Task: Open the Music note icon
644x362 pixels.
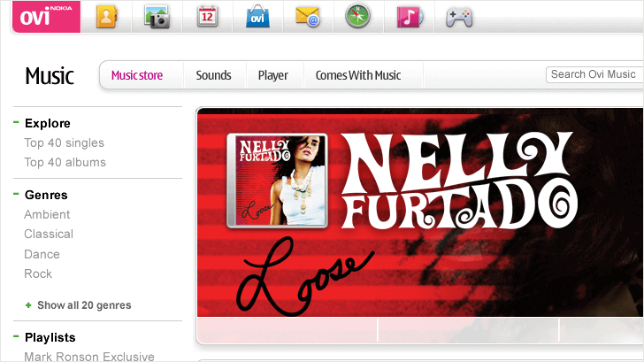Action: tap(409, 17)
